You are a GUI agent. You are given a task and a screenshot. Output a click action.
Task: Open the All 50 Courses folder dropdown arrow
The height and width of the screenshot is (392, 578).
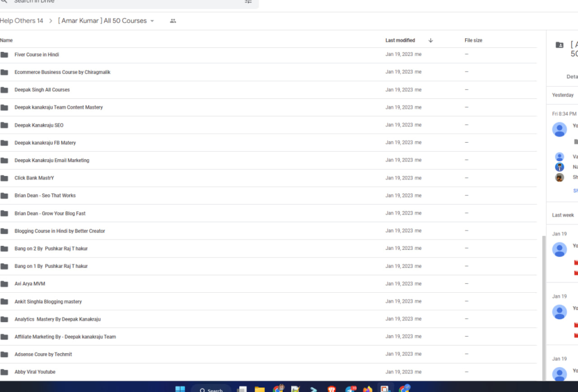tap(152, 21)
